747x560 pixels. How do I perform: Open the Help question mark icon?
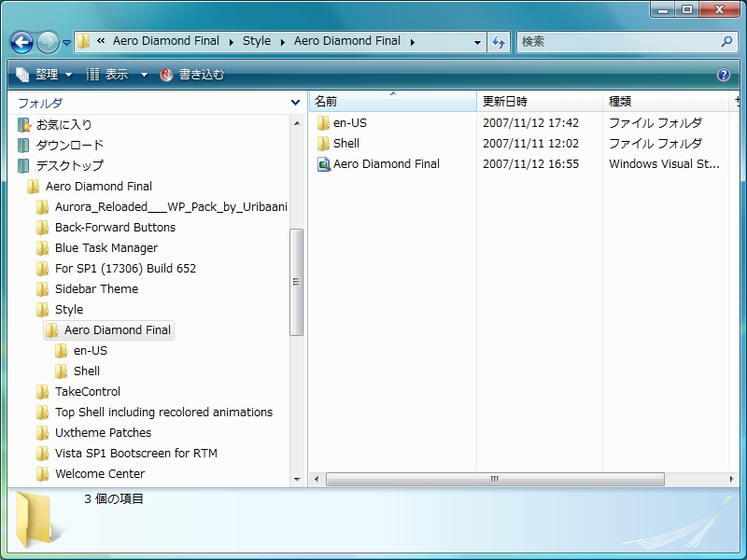point(723,75)
